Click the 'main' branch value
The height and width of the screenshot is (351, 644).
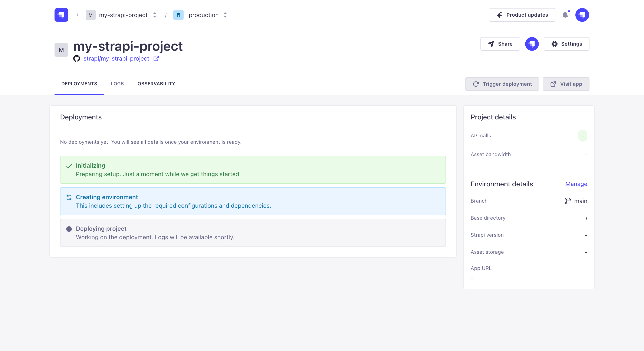pyautogui.click(x=581, y=201)
